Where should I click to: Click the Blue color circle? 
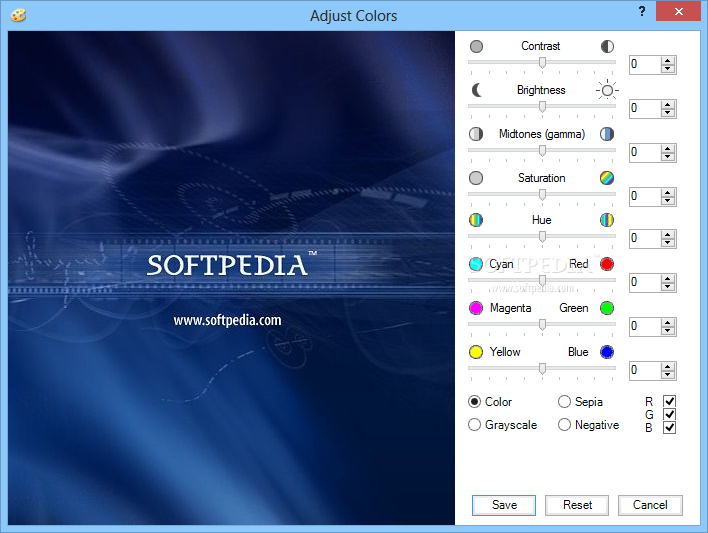pos(607,352)
